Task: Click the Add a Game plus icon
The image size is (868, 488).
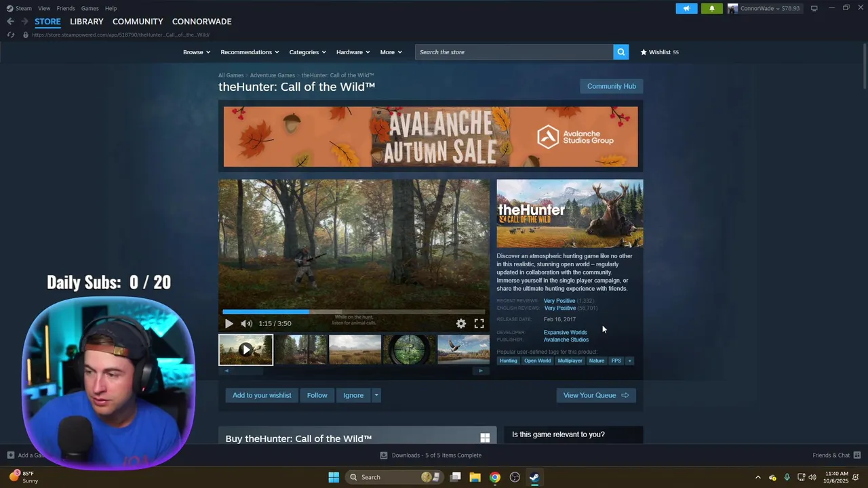Action: coord(11,455)
